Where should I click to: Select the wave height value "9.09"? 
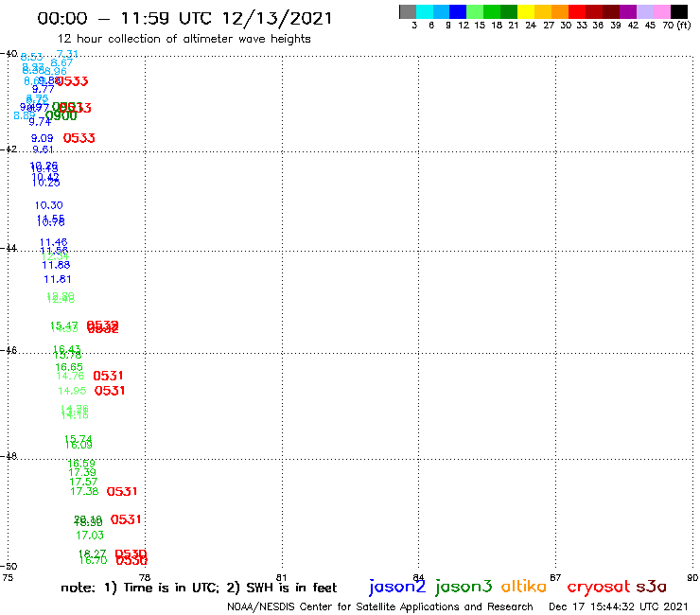tap(42, 138)
